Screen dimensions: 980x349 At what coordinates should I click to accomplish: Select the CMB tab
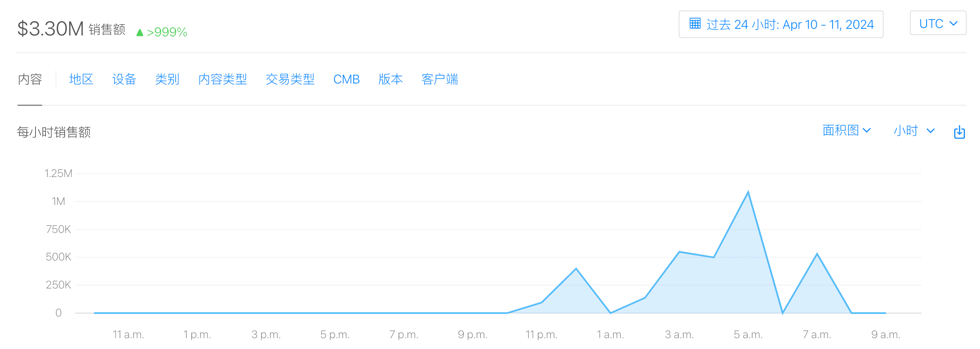point(346,79)
